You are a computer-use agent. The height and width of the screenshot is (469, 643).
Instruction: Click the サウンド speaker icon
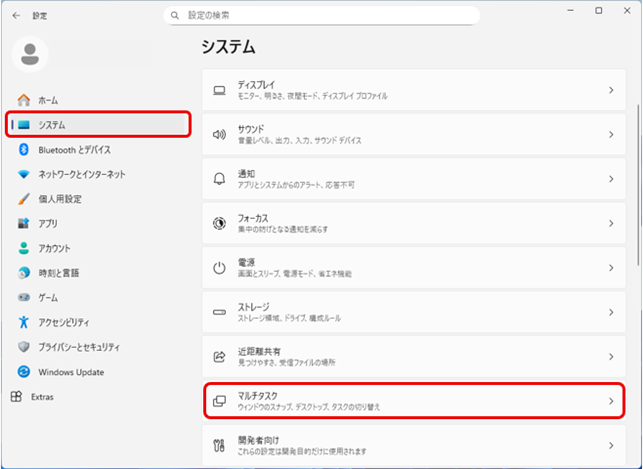[219, 134]
